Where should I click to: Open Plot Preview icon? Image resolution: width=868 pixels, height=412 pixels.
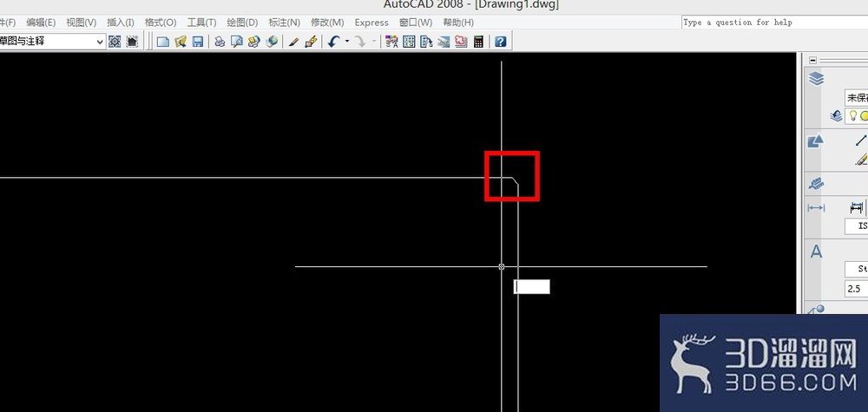click(237, 42)
